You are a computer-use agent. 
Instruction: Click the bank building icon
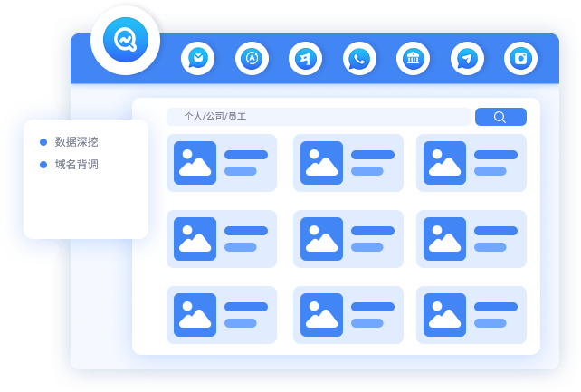[413, 59]
